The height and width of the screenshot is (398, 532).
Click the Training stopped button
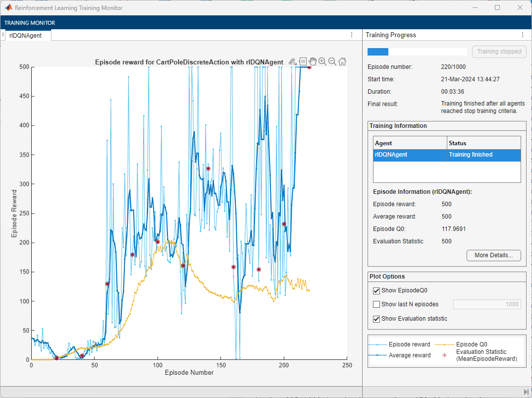(499, 52)
